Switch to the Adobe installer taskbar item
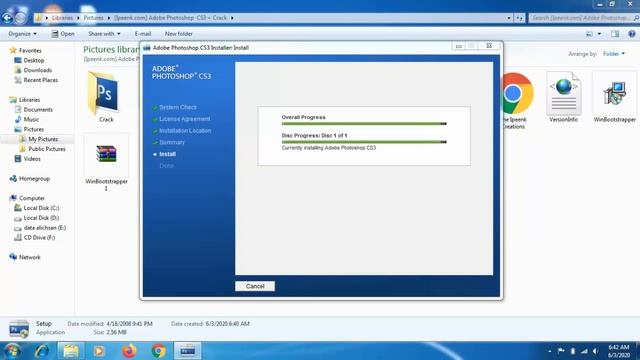The width and height of the screenshot is (640, 360). click(188, 351)
